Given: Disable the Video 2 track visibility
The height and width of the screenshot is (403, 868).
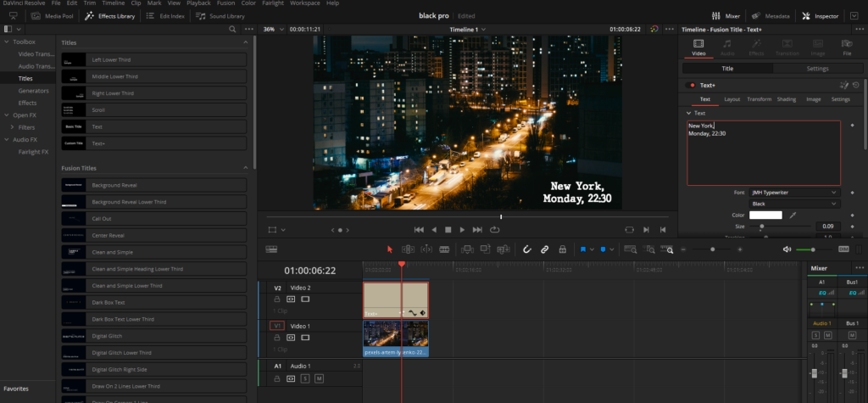Looking at the screenshot, I should pyautogui.click(x=305, y=299).
